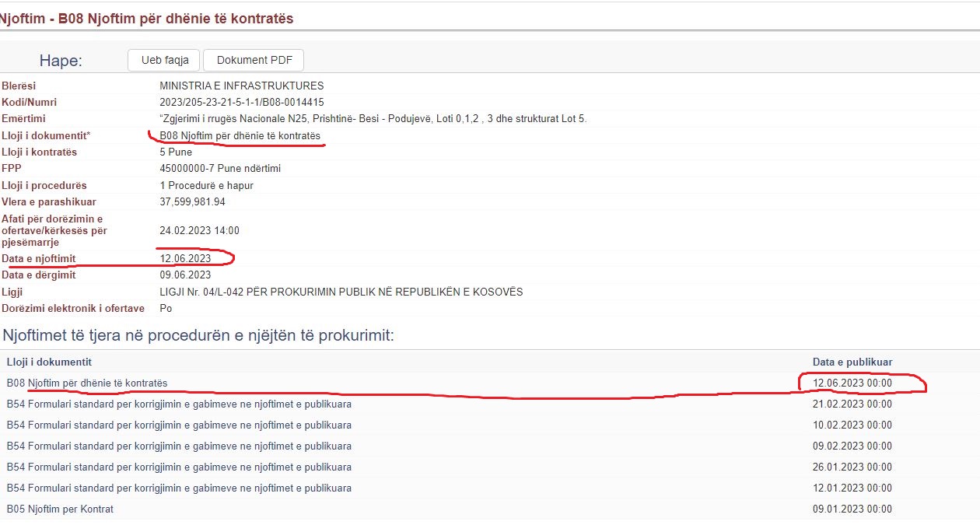Click the estimated value 37,599,981.94
The width and height of the screenshot is (980, 525).
pyautogui.click(x=192, y=202)
